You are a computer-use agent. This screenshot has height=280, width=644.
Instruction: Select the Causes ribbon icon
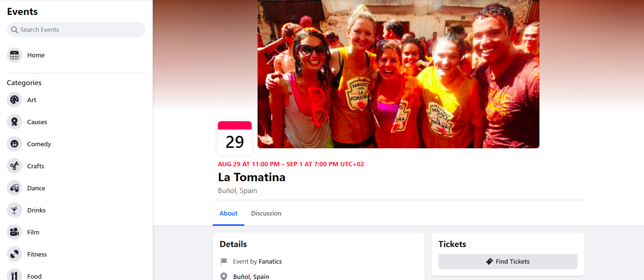tap(14, 122)
